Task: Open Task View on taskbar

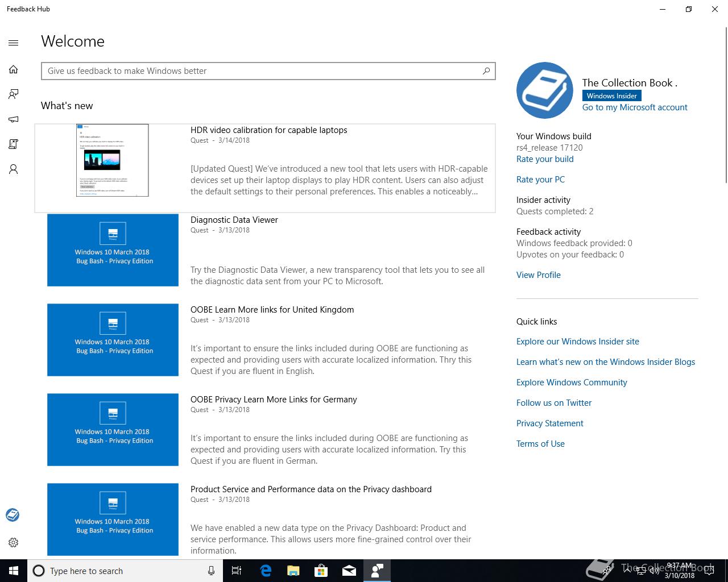Action: [237, 571]
